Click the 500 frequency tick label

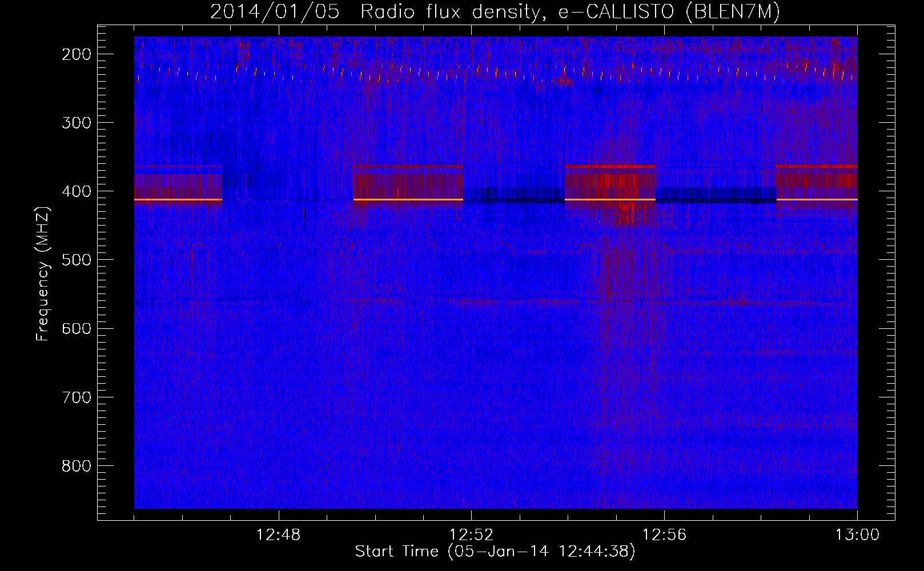pos(76,260)
